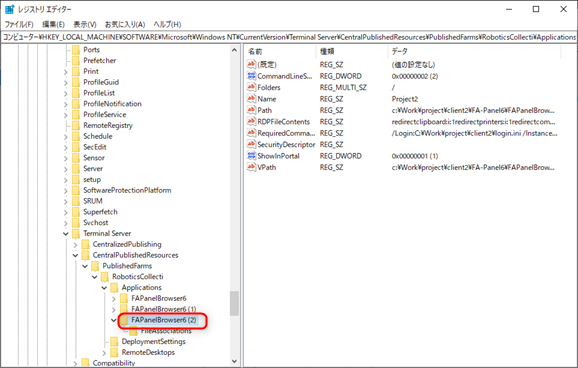Select the RemoteDesktops folder icon
The width and height of the screenshot is (578, 368).
(114, 352)
